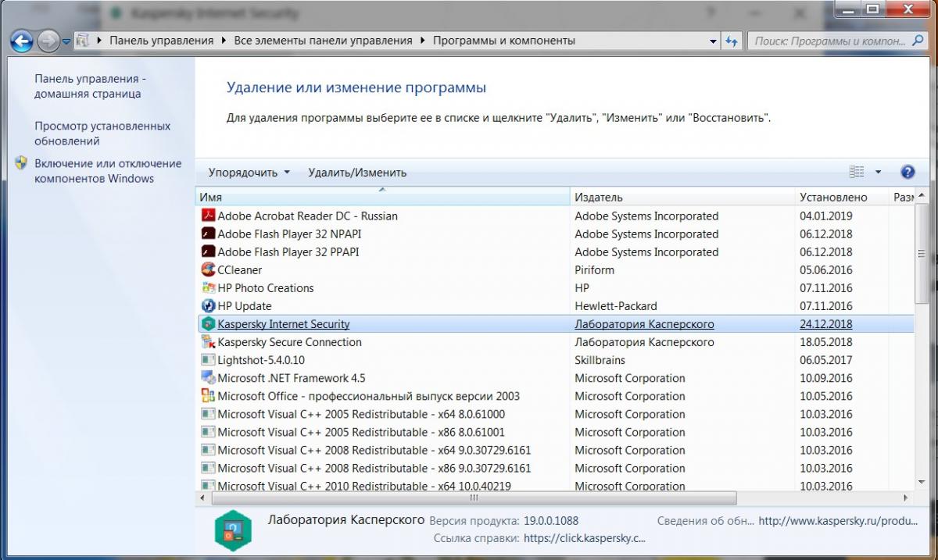
Task: Click the CCleaner program icon
Action: coord(208,269)
